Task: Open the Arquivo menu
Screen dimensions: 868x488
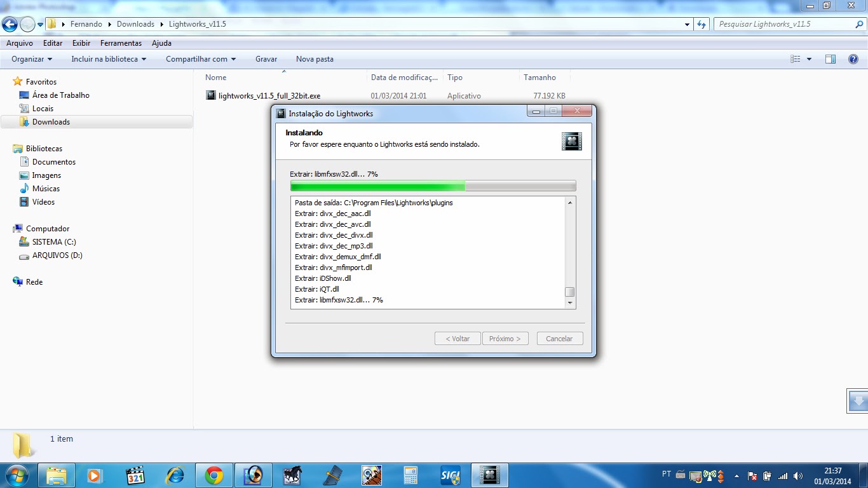Action: click(x=20, y=43)
